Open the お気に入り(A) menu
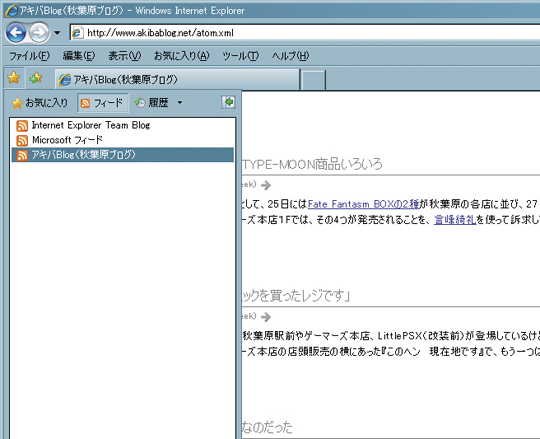The width and height of the screenshot is (540, 439). click(181, 56)
